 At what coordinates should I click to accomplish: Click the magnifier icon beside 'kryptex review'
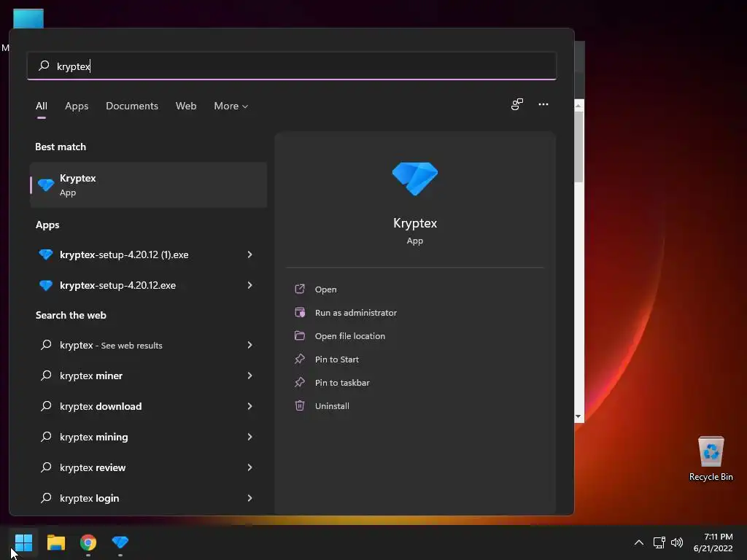46,467
